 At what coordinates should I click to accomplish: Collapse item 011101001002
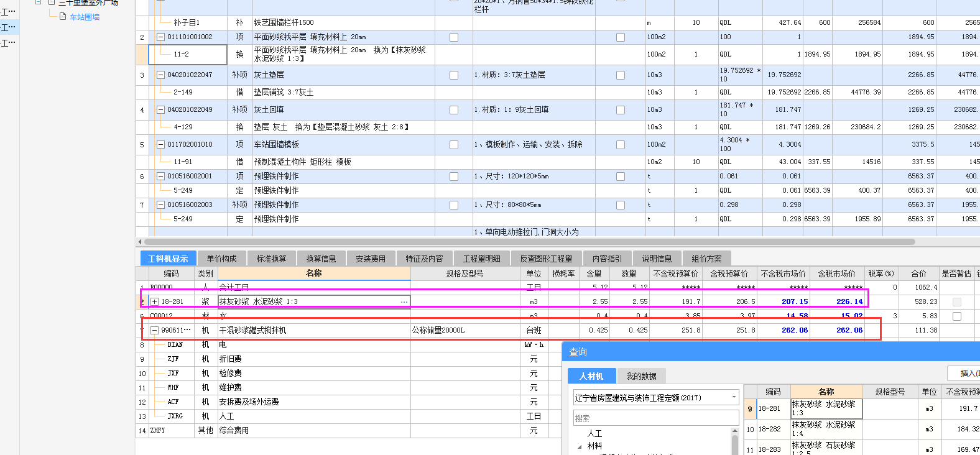pos(160,37)
